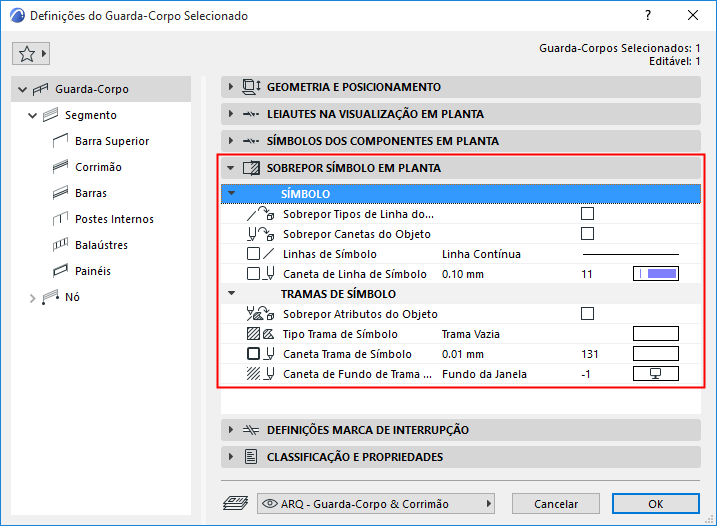This screenshot has width=717, height=526.
Task: Expand the Nó tree node
Action: pos(32,298)
